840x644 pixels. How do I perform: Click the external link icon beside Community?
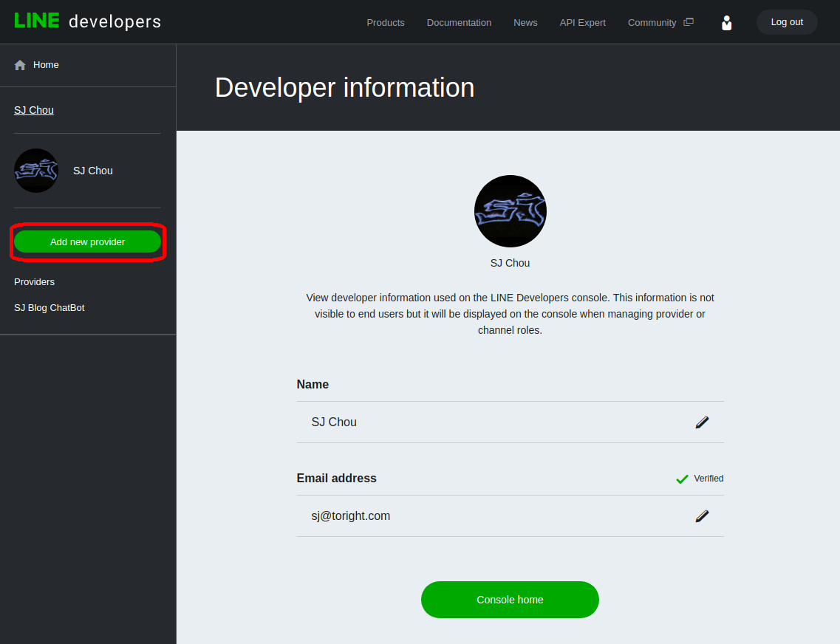coord(689,22)
